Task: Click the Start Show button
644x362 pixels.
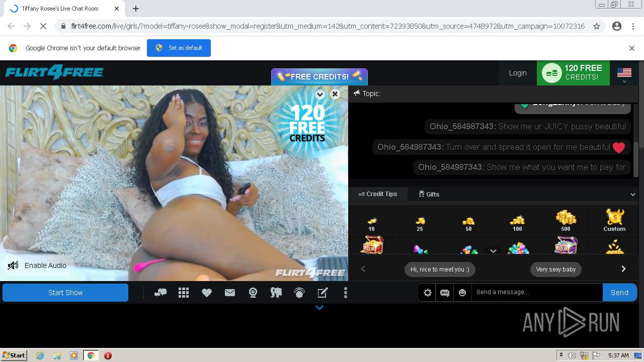Action: tap(65, 293)
